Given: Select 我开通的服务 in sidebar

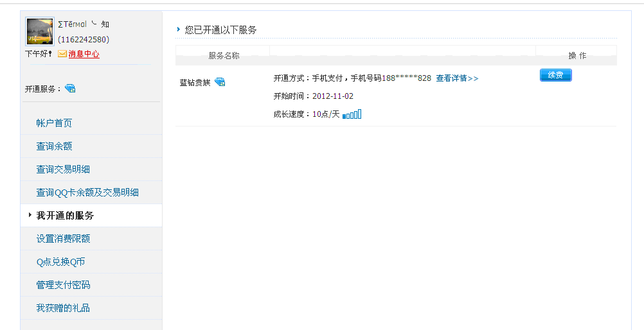Looking at the screenshot, I should click(66, 216).
